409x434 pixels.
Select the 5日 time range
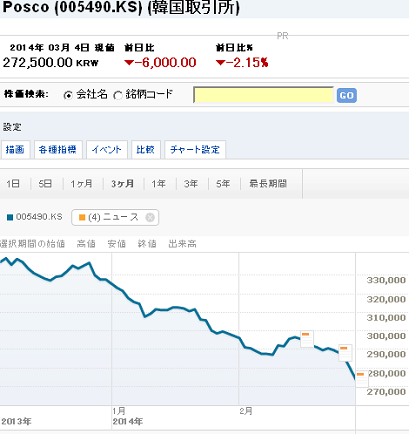coord(45,184)
